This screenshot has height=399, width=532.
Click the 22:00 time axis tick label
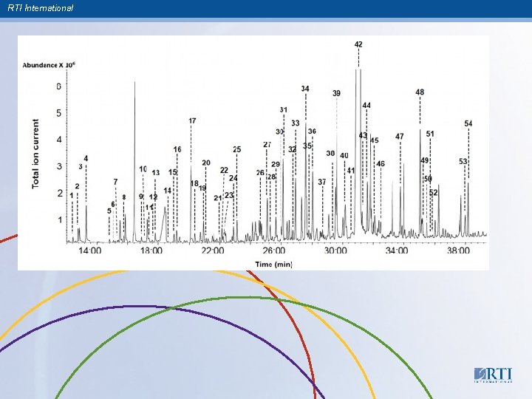(x=213, y=250)
